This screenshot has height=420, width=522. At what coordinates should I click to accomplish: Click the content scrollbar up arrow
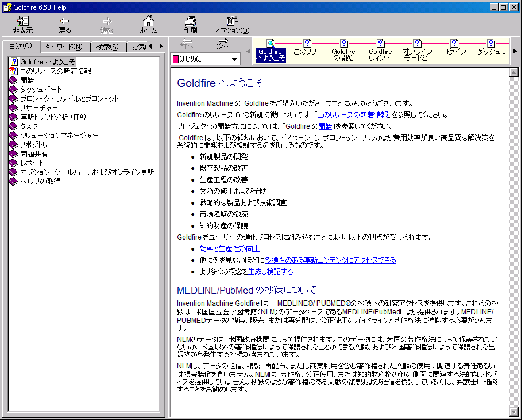click(514, 72)
